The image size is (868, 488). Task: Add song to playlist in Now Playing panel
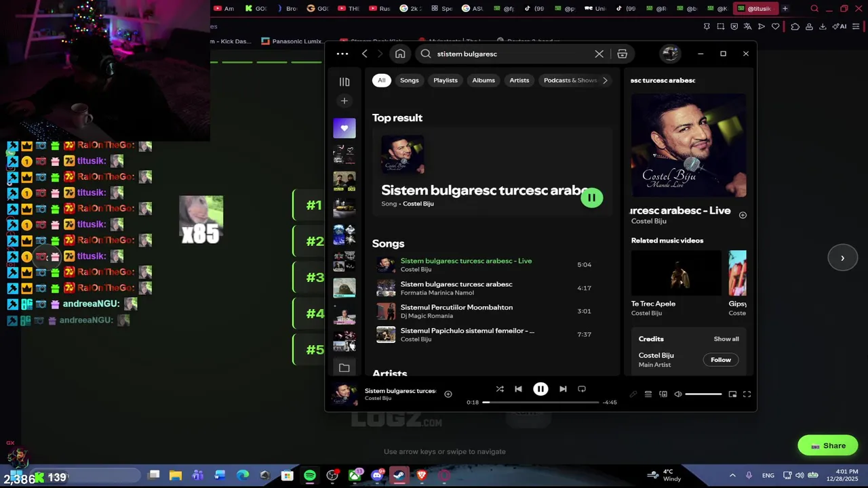pyautogui.click(x=743, y=215)
